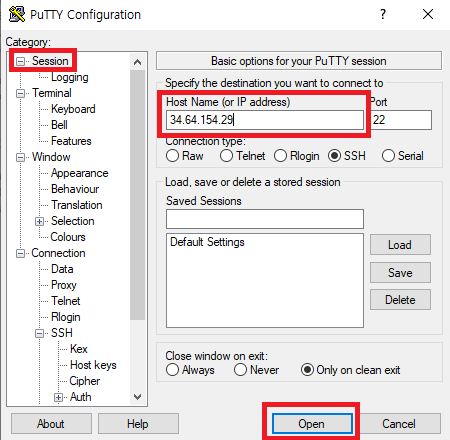This screenshot has height=440, width=450.
Task: Open the Logging category
Action: [x=70, y=77]
